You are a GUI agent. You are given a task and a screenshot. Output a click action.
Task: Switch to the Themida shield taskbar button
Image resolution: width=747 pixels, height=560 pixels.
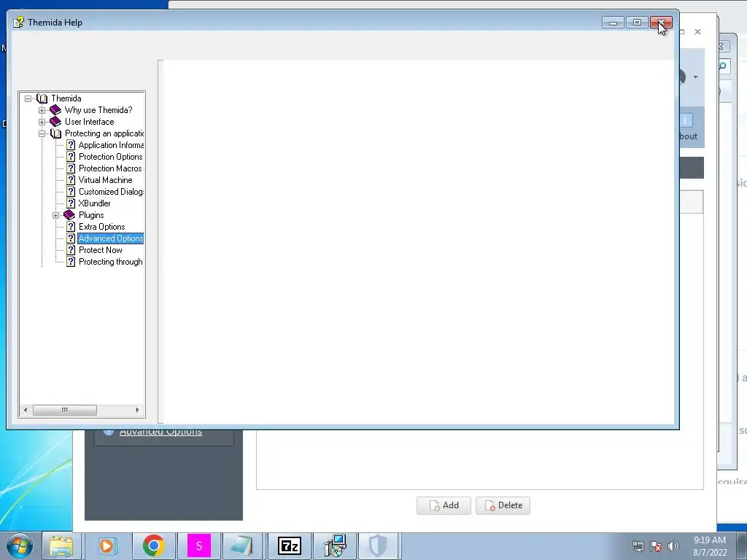(x=378, y=545)
